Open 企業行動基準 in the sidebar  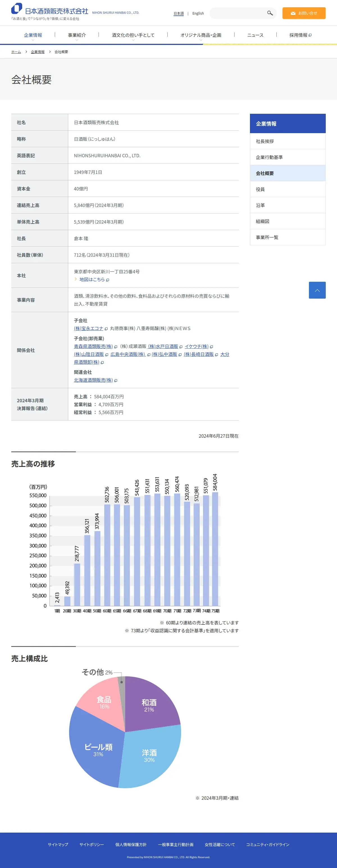[x=288, y=157]
